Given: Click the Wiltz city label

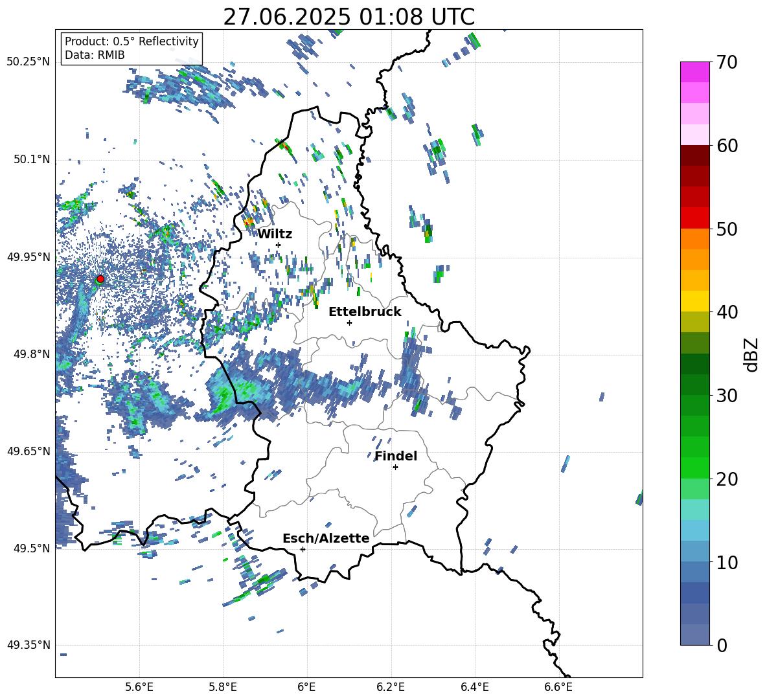Looking at the screenshot, I should point(275,234).
